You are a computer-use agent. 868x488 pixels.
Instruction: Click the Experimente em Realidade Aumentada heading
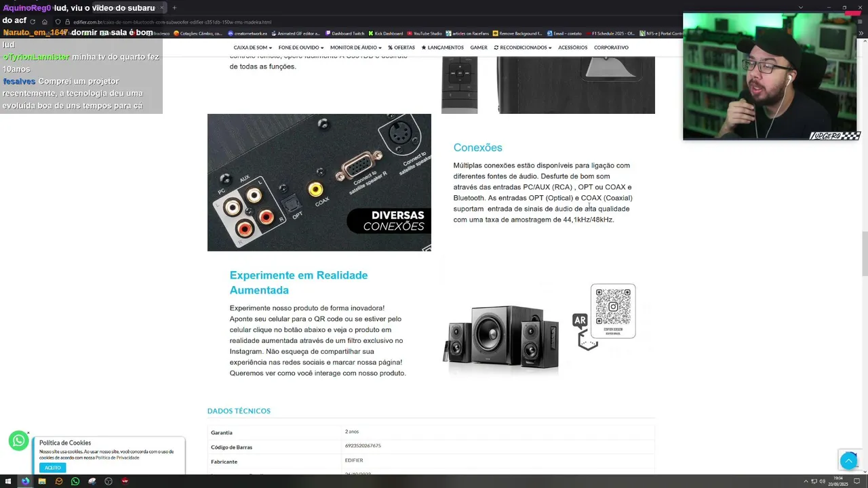click(298, 283)
